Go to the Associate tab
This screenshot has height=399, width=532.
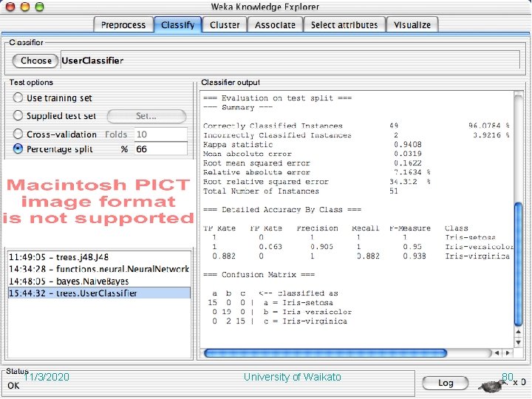click(x=275, y=25)
